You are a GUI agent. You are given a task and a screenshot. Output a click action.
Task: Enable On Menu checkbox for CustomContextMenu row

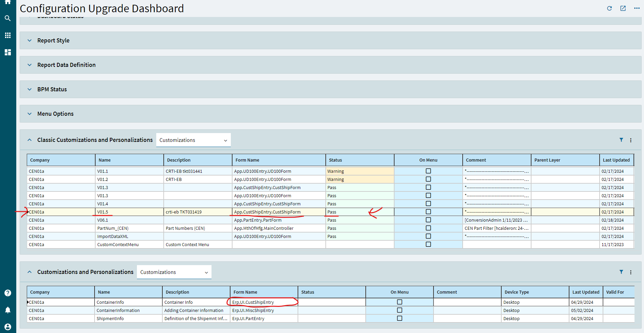click(428, 244)
